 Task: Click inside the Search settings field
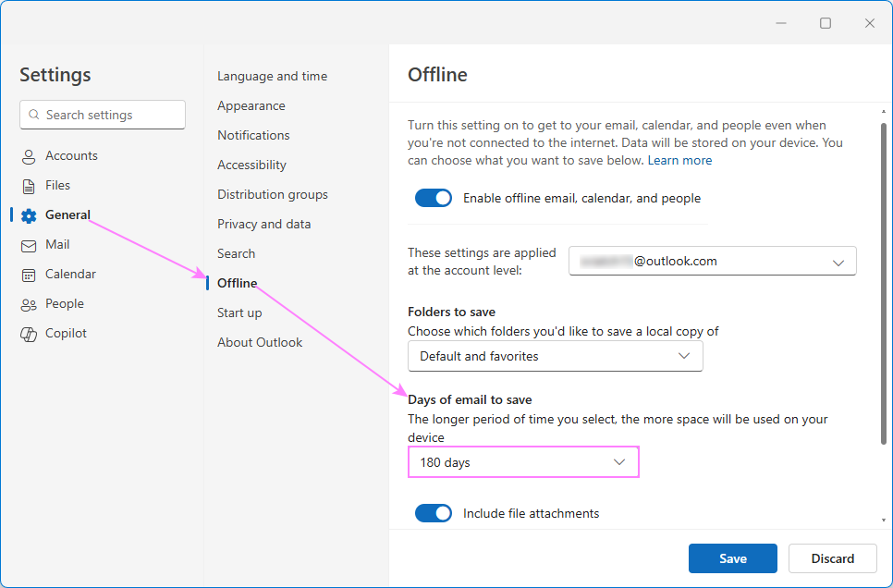[102, 115]
